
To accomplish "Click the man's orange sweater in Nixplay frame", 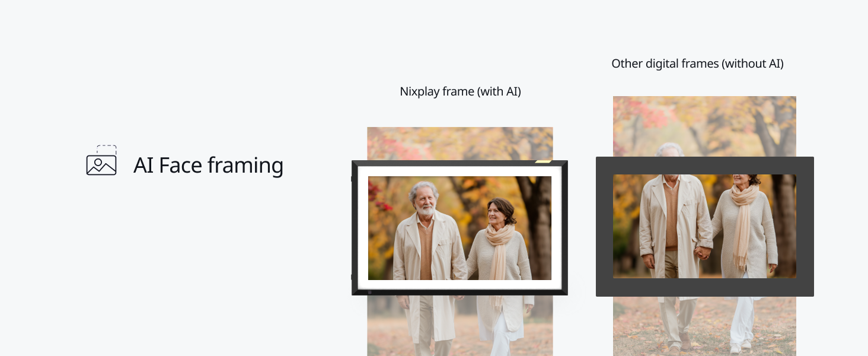I will click(426, 249).
